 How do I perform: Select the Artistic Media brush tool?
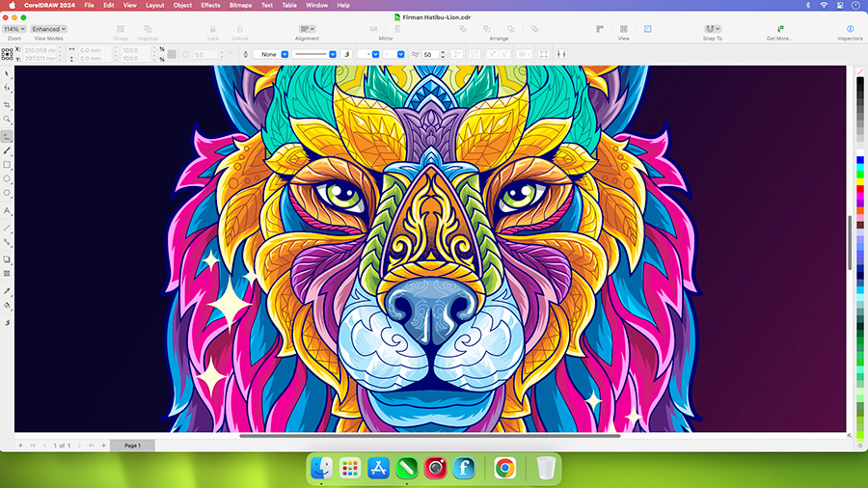7,150
